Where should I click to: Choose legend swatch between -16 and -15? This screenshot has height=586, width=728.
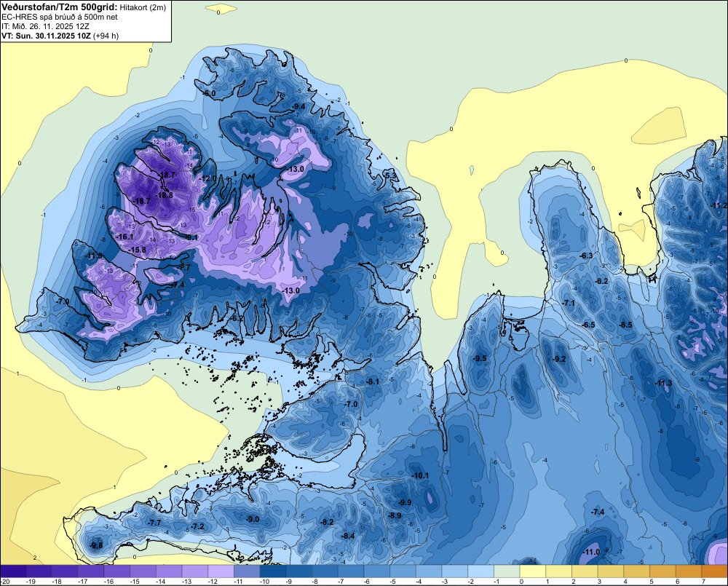(x=117, y=571)
